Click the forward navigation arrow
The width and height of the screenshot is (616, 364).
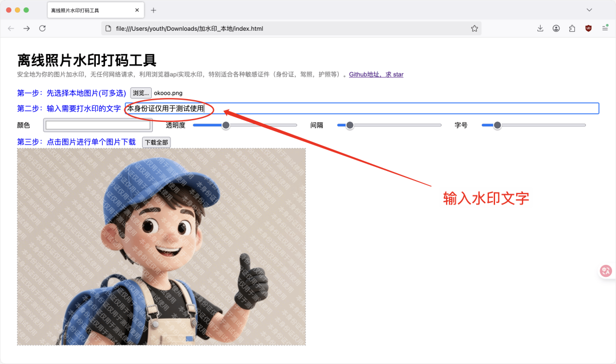pyautogui.click(x=26, y=27)
